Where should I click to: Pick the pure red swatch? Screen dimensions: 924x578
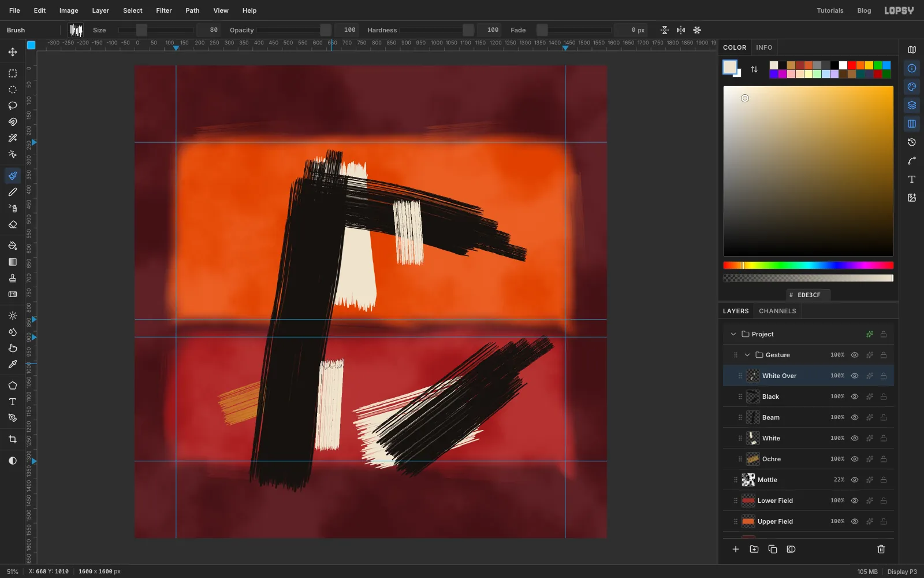point(852,65)
